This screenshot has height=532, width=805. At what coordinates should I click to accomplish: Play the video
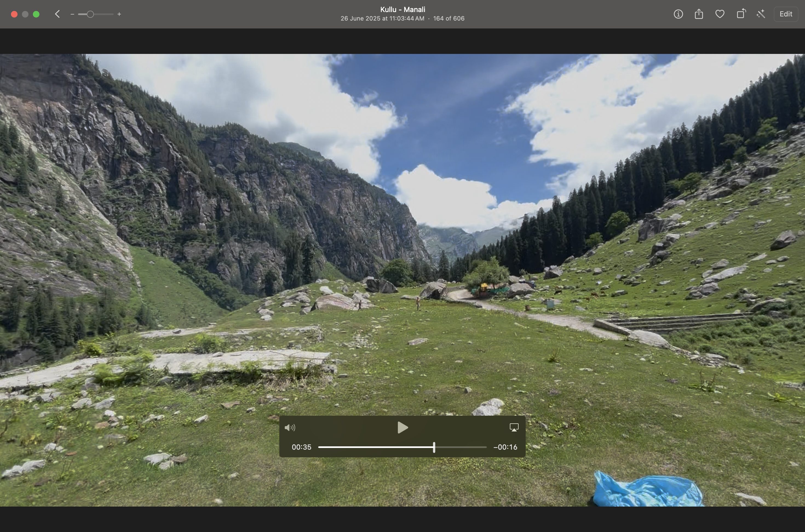[403, 427]
